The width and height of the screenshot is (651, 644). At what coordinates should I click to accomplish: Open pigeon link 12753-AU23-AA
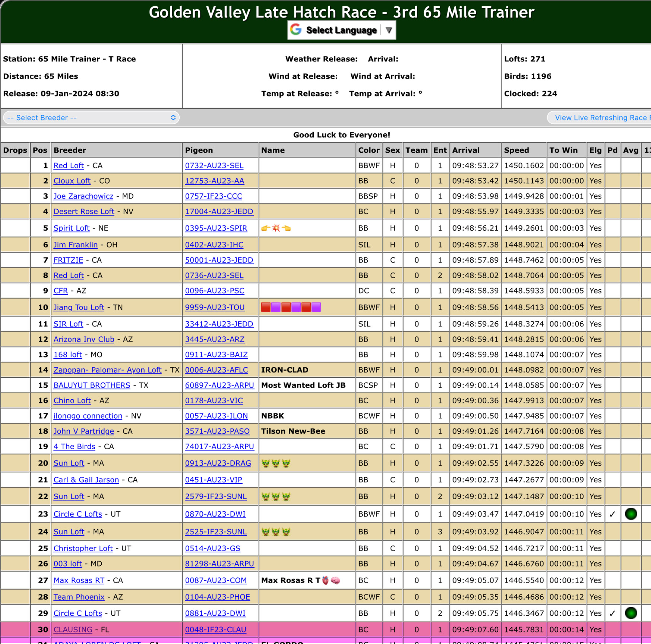[214, 181]
